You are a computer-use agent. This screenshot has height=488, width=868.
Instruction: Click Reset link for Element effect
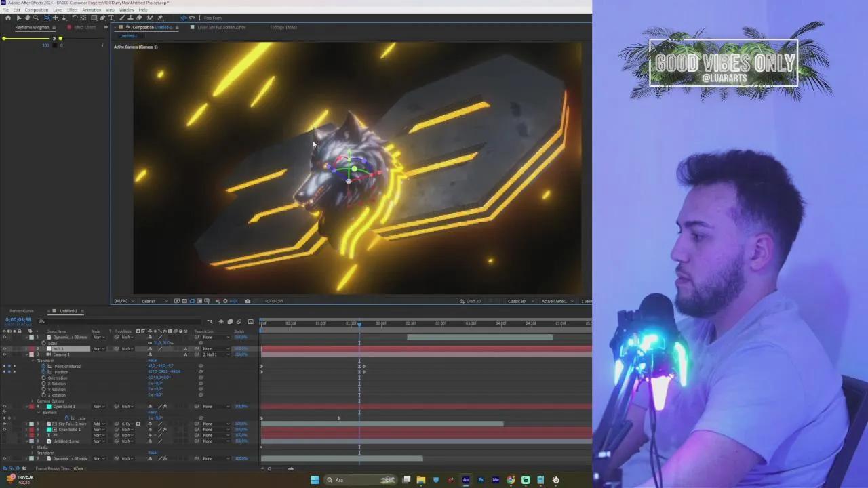pos(153,412)
